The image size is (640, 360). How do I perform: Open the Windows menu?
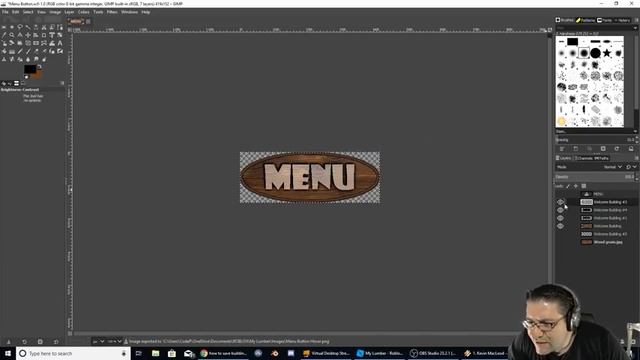129,12
